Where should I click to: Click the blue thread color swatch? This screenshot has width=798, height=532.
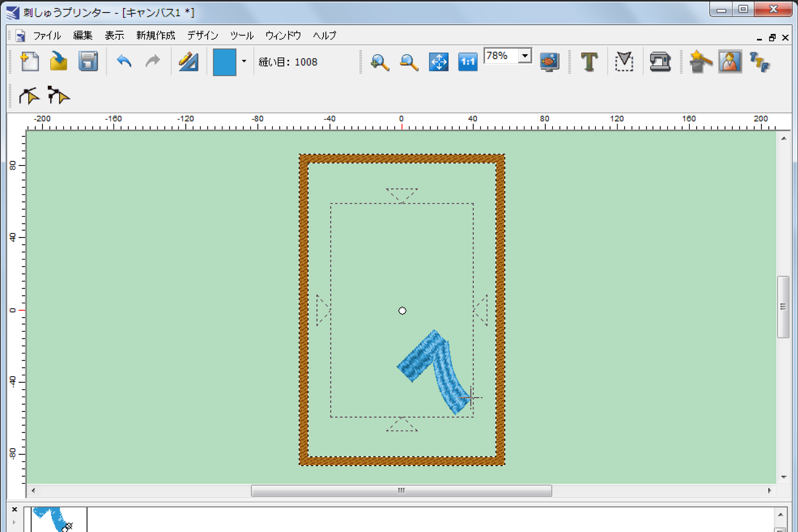click(224, 62)
